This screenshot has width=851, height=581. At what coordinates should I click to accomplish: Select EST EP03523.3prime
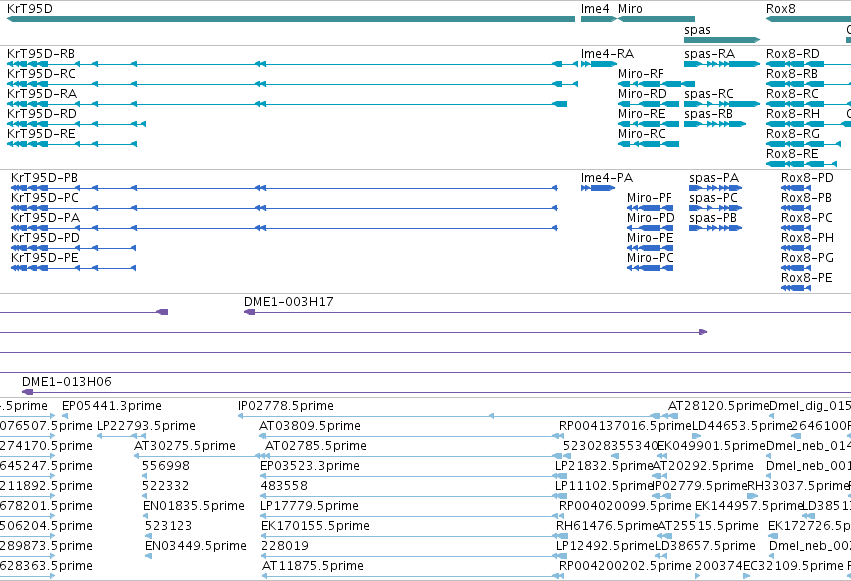(310, 466)
